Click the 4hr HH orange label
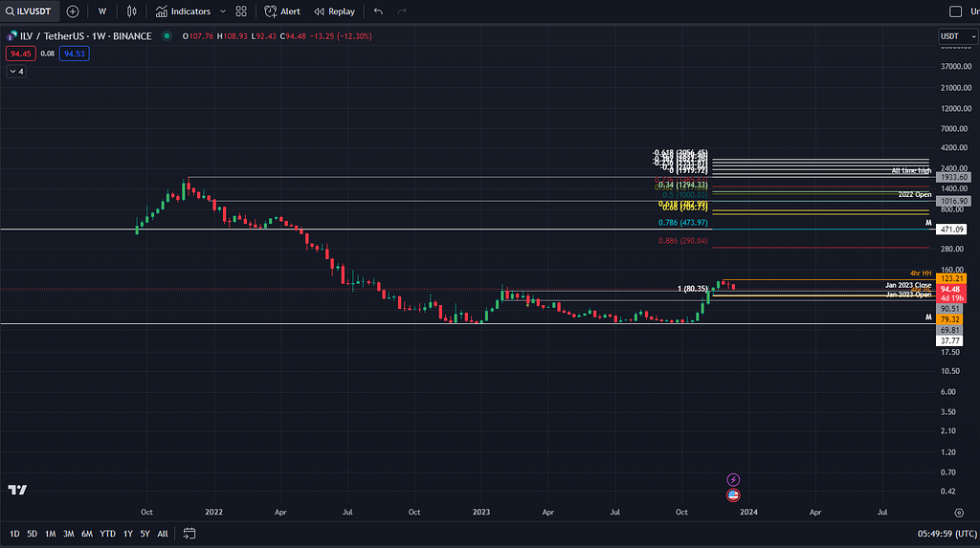 point(921,274)
